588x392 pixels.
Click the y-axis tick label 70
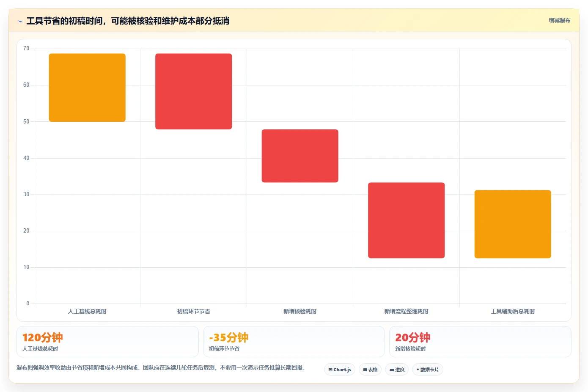26,49
